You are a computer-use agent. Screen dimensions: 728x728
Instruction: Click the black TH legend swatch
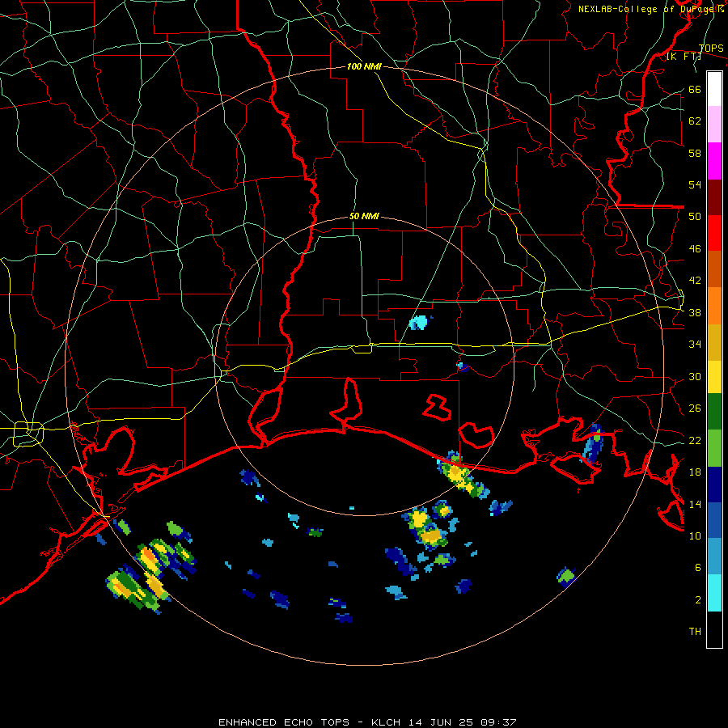point(714,629)
